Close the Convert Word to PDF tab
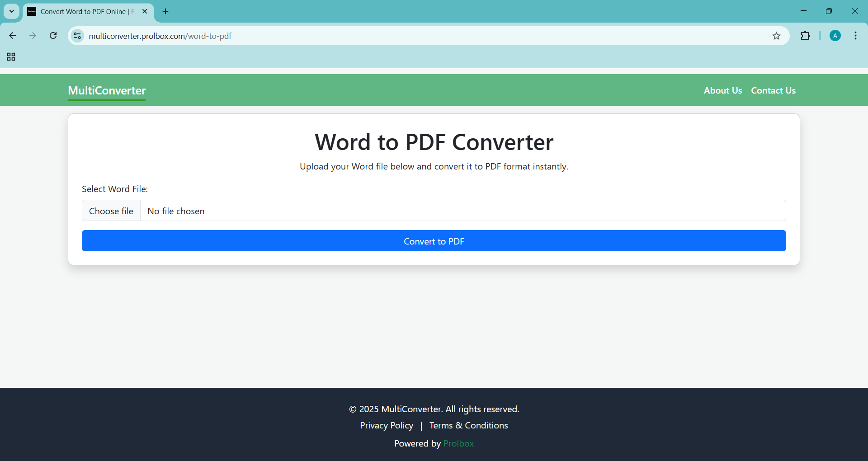 point(145,11)
